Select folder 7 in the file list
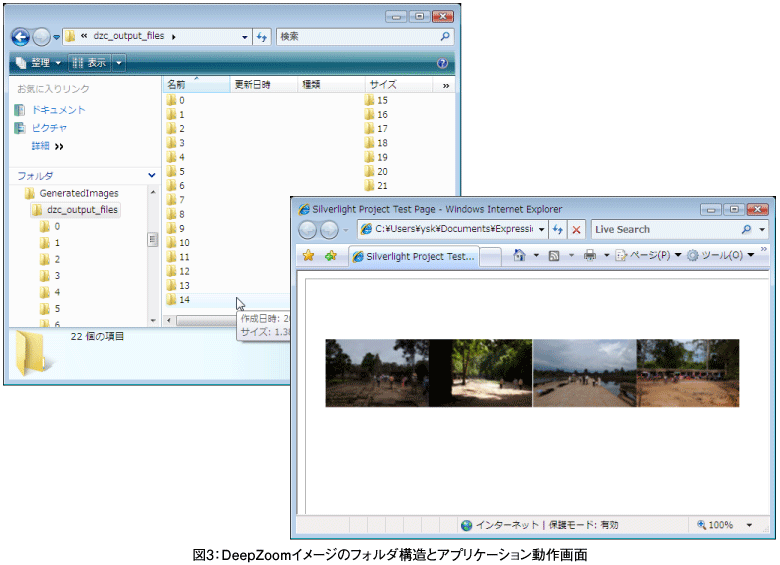 [176, 200]
